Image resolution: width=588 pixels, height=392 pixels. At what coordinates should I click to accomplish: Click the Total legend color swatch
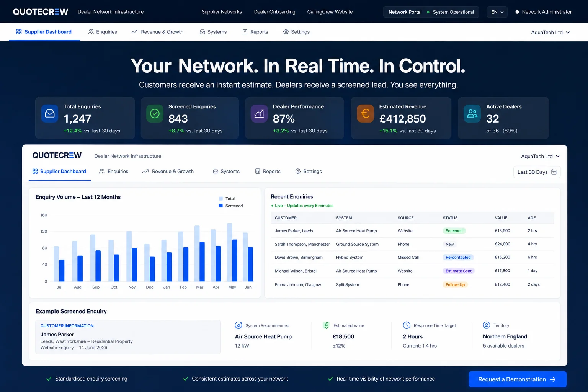pyautogui.click(x=221, y=198)
